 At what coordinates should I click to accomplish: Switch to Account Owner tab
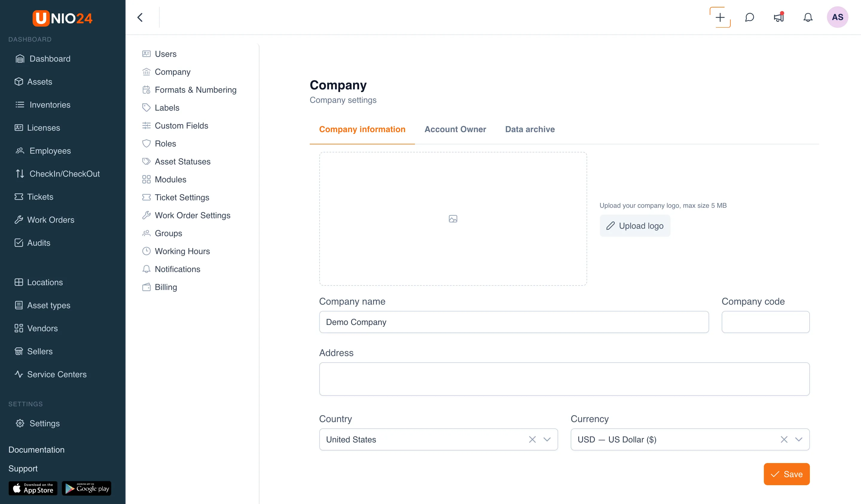(455, 129)
